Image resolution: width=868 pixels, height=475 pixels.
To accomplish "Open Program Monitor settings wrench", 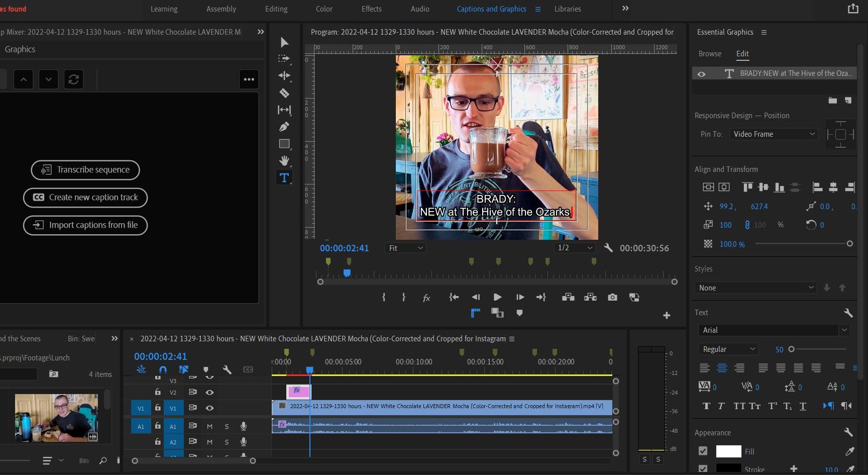I will pos(608,248).
